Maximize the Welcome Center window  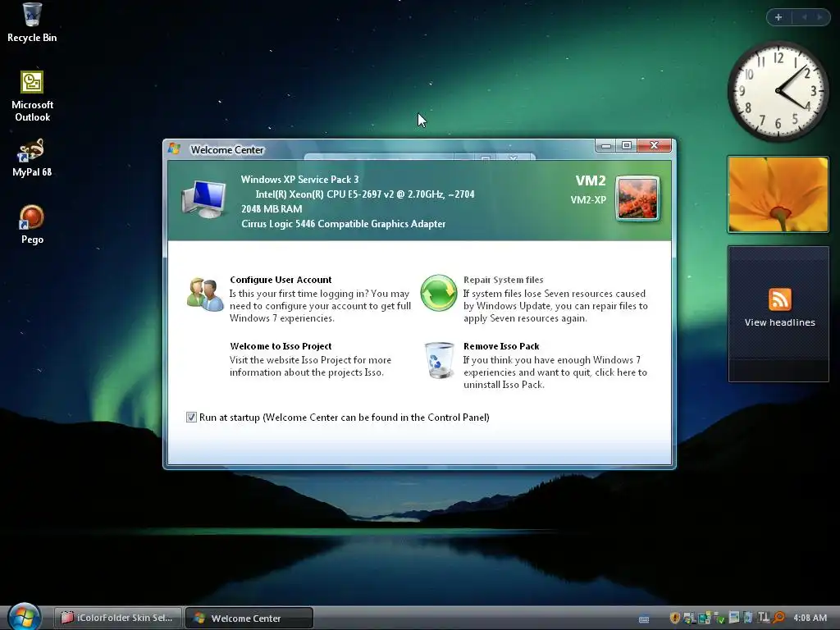(x=626, y=146)
